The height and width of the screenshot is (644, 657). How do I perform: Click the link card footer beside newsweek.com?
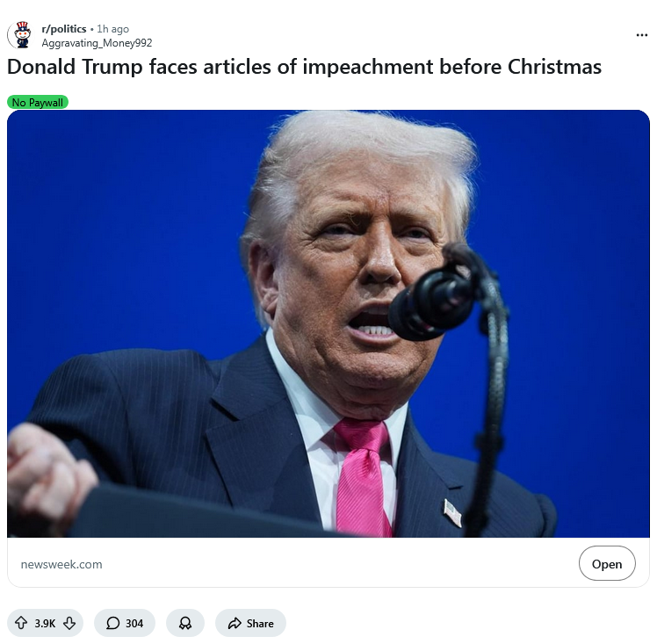point(328,562)
